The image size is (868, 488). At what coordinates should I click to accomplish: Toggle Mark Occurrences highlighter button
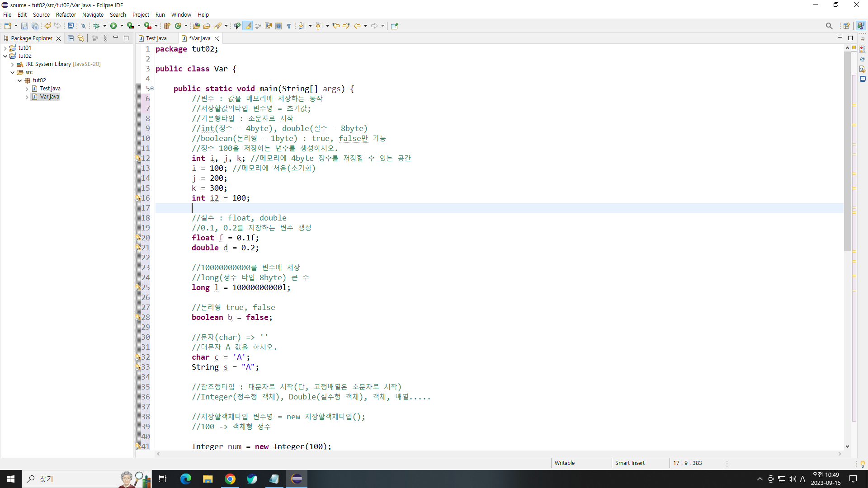248,26
